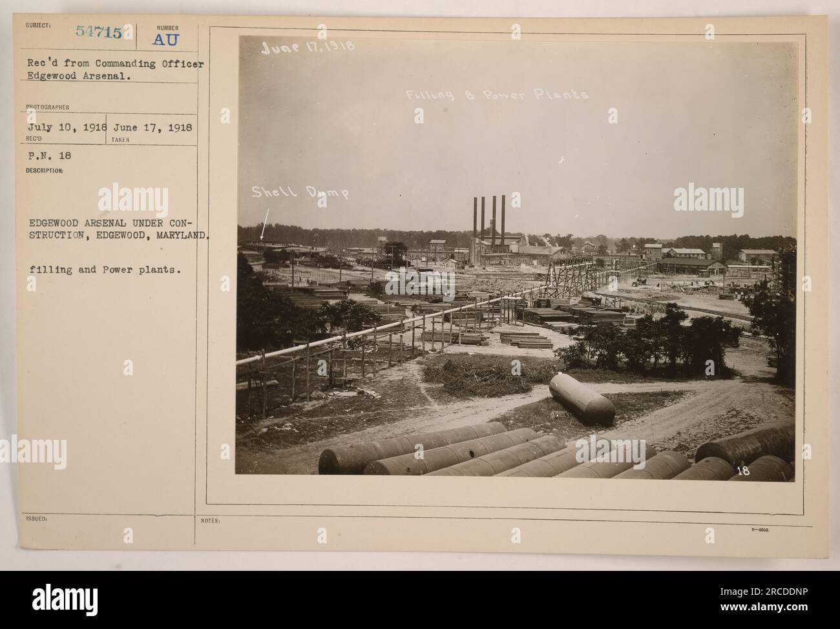Click the July 10, 1918 received date
This screenshot has width=840, height=629.
(63, 127)
